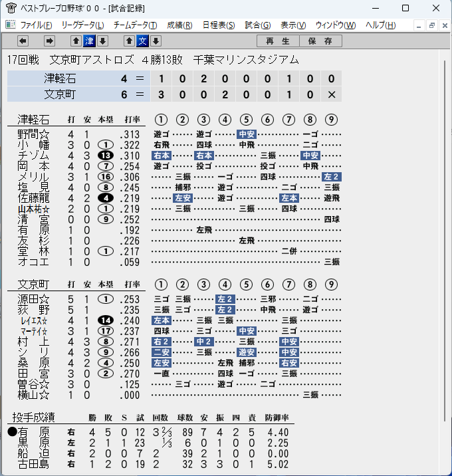This screenshot has height=476, width=452.
Task: Select the blue 津 team icon
Action: click(x=89, y=41)
